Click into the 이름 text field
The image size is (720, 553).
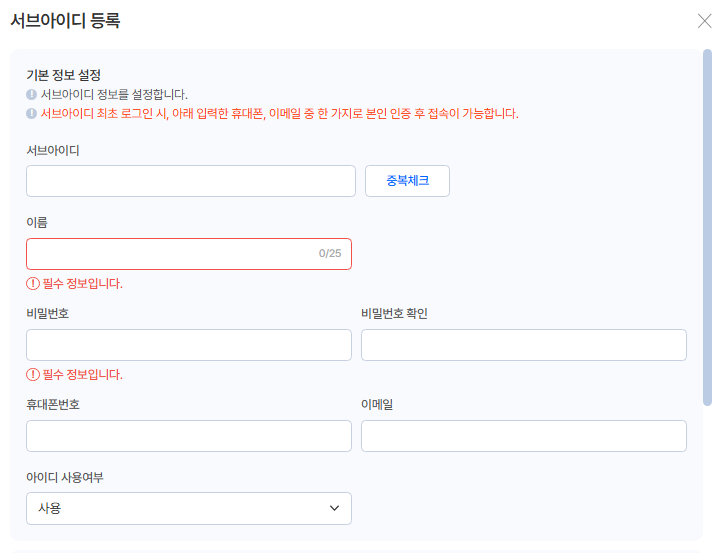170,254
